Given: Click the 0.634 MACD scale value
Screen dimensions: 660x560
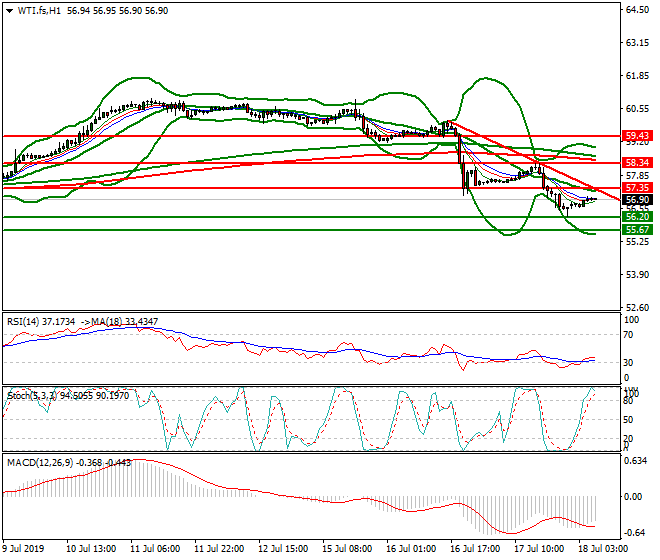Looking at the screenshot, I should pos(636,461).
